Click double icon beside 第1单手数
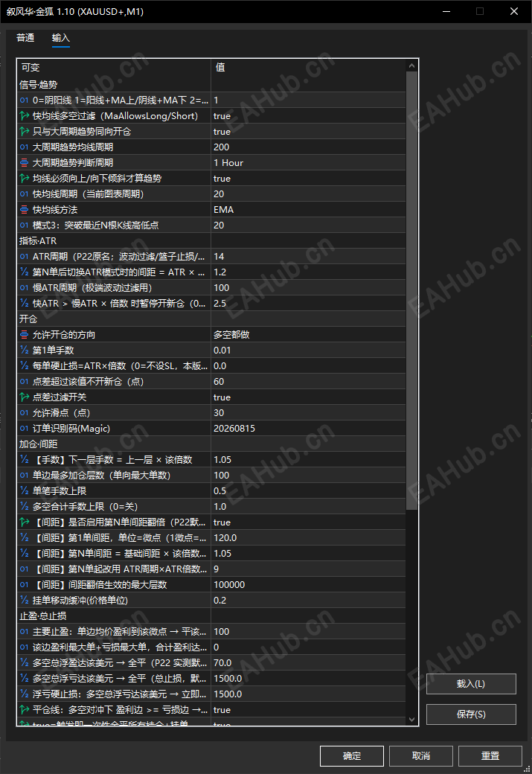The width and height of the screenshot is (532, 774). (x=24, y=351)
